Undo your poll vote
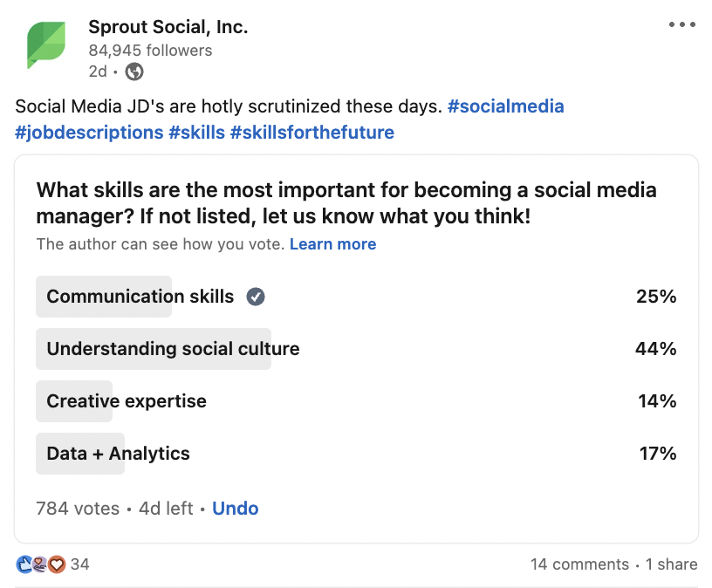Image resolution: width=712 pixels, height=588 pixels. (235, 508)
